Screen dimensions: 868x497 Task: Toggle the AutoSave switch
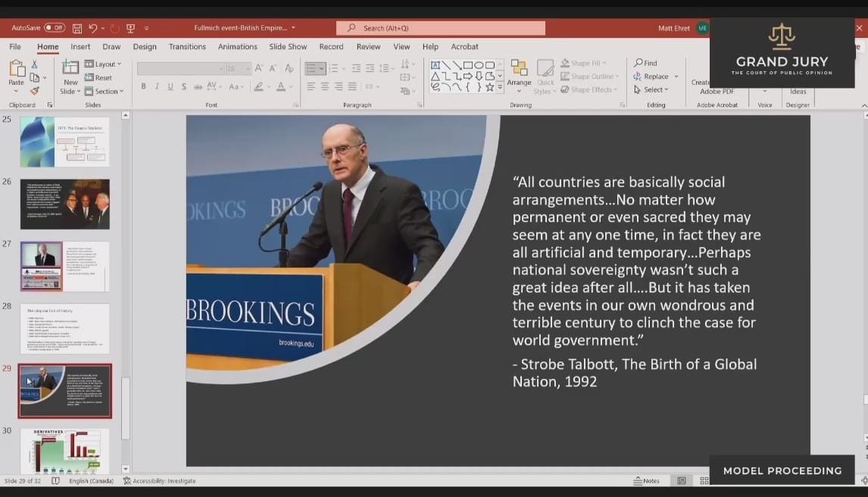click(54, 28)
